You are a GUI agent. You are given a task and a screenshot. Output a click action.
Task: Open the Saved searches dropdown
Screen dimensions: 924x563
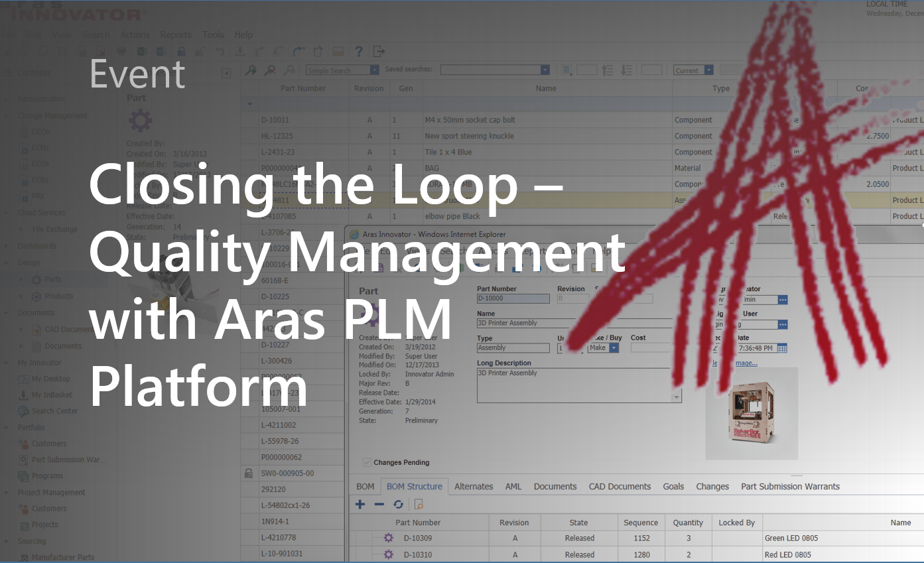point(545,69)
